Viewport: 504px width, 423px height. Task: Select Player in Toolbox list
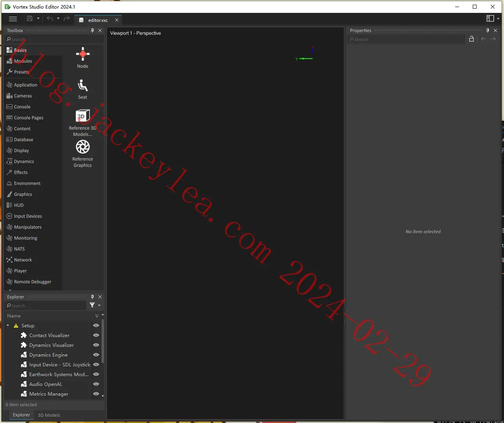[32, 271]
